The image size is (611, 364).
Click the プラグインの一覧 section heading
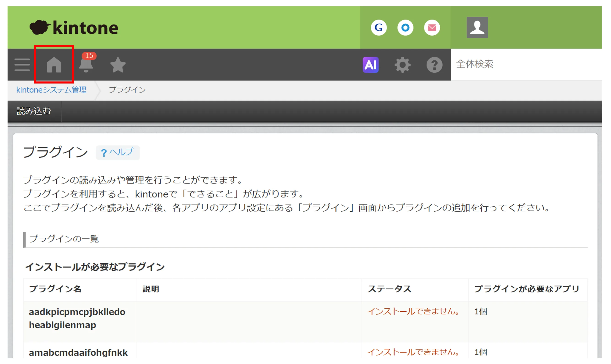click(x=64, y=239)
